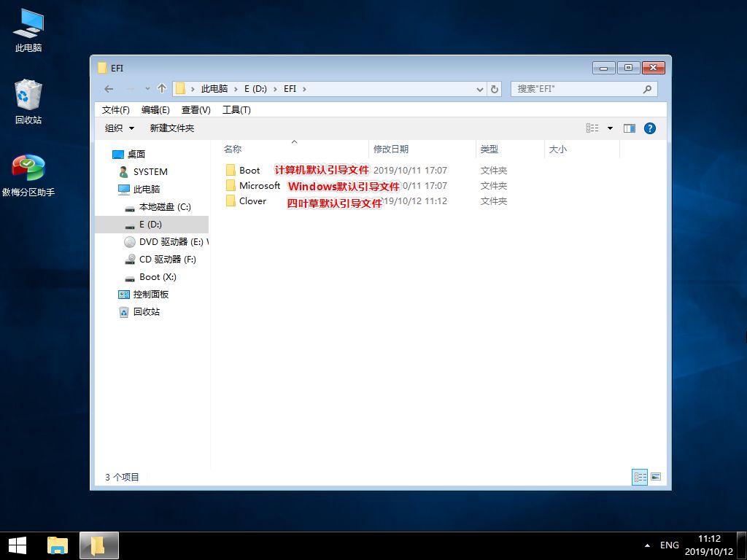Refresh the EFI folder view

[x=495, y=89]
